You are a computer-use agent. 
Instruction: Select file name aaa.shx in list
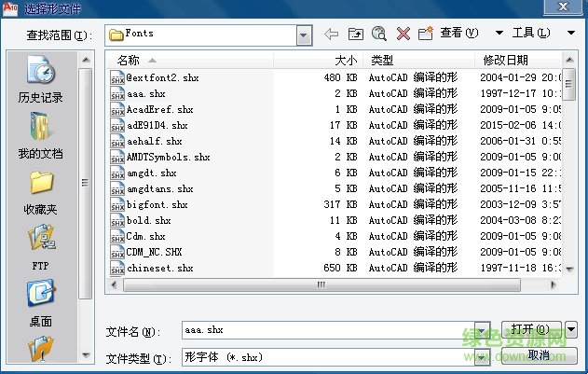(x=146, y=93)
